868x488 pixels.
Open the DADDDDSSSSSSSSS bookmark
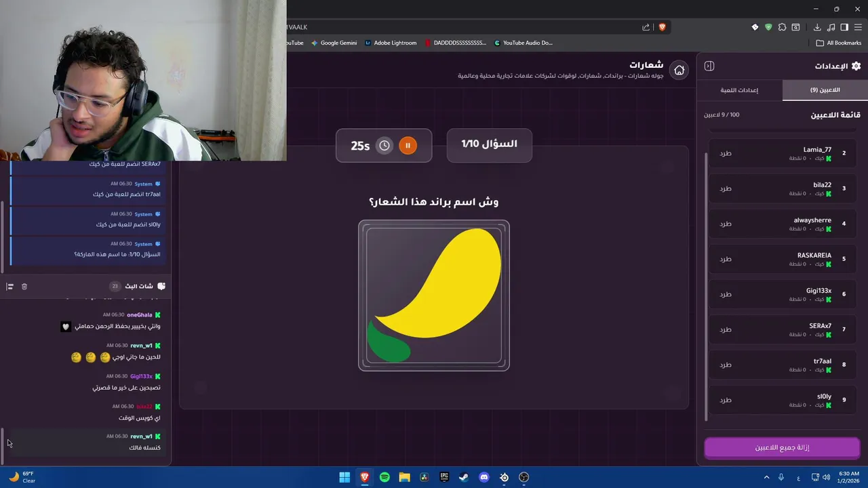(456, 43)
